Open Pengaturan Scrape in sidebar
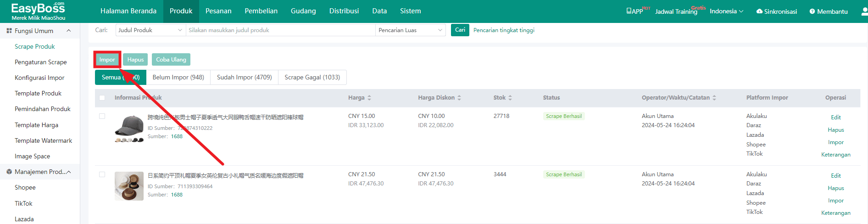 41,62
